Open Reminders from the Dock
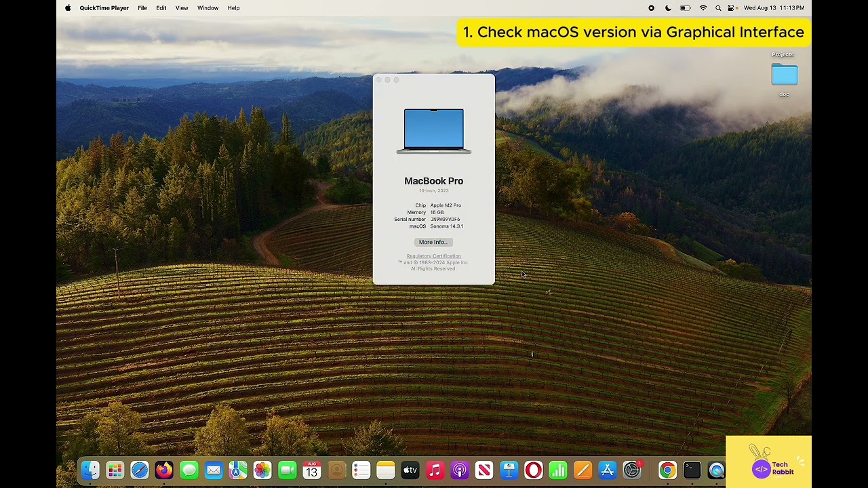Viewport: 868px width, 488px height. tap(361, 470)
